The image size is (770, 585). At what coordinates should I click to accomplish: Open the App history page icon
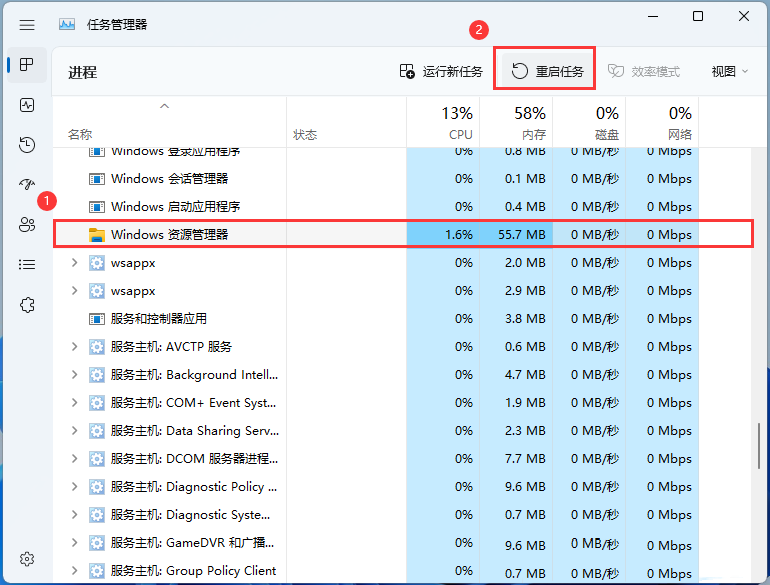pos(27,145)
